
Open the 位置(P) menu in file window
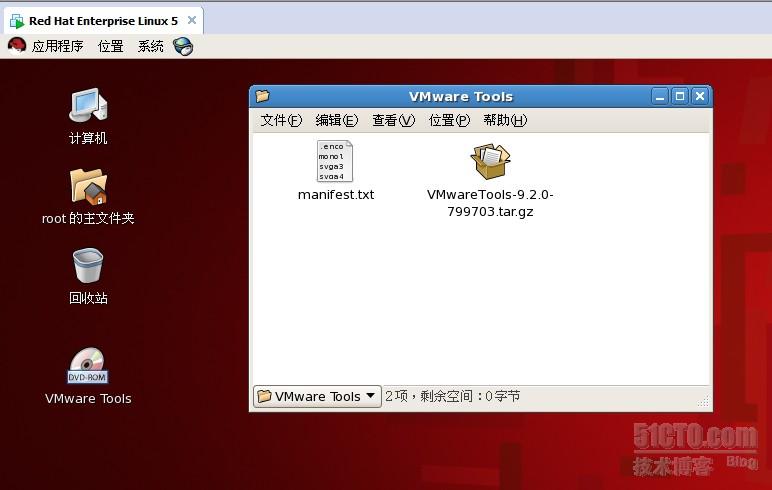coord(449,120)
